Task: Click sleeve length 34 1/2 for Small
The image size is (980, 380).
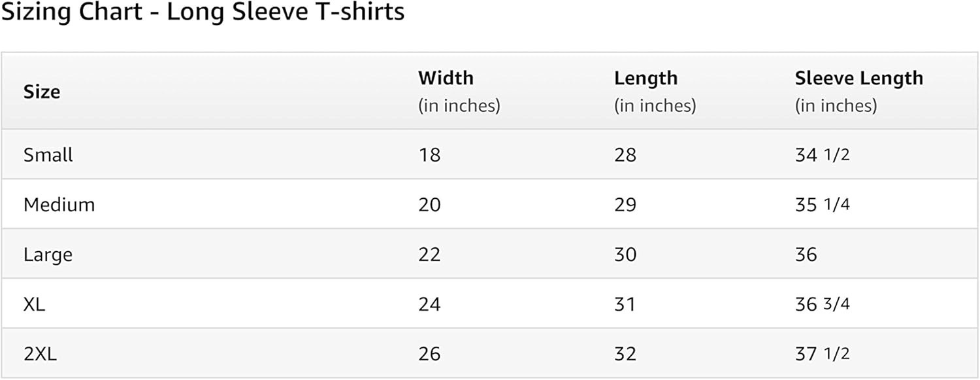Action: click(822, 155)
